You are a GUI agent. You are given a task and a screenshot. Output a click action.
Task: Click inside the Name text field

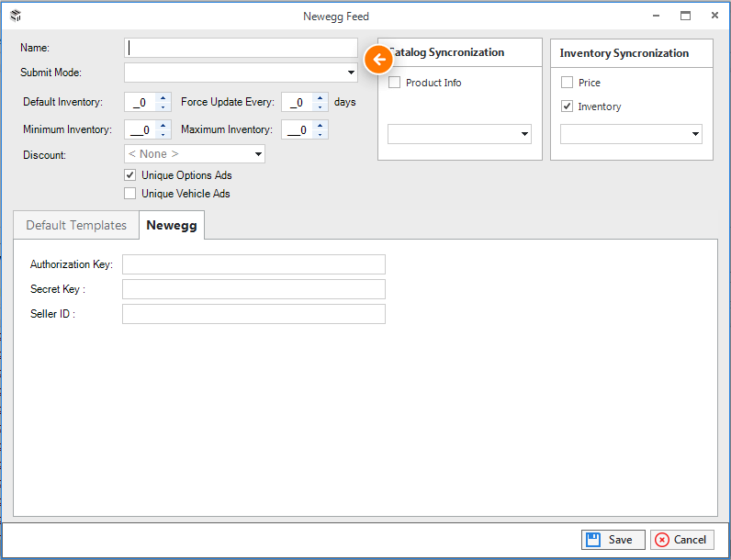click(241, 48)
